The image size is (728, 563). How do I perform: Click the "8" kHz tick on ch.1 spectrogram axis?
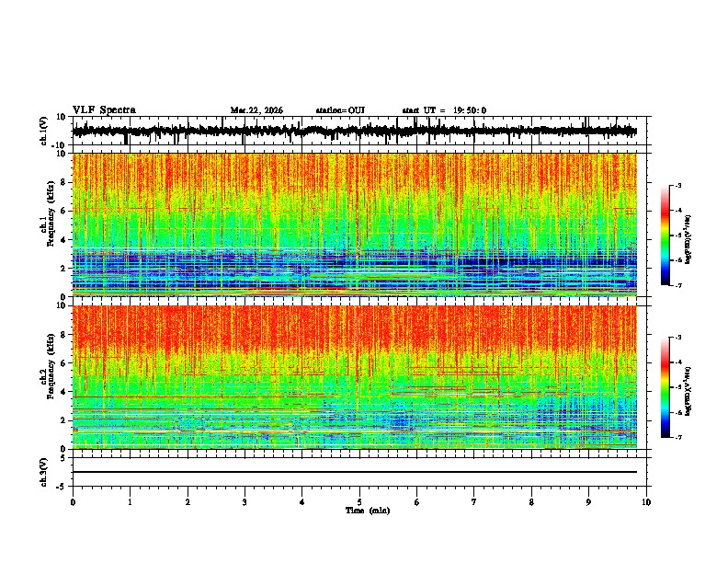click(63, 182)
